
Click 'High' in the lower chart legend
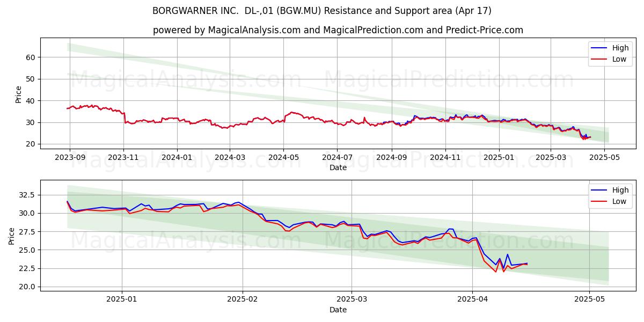(620, 189)
